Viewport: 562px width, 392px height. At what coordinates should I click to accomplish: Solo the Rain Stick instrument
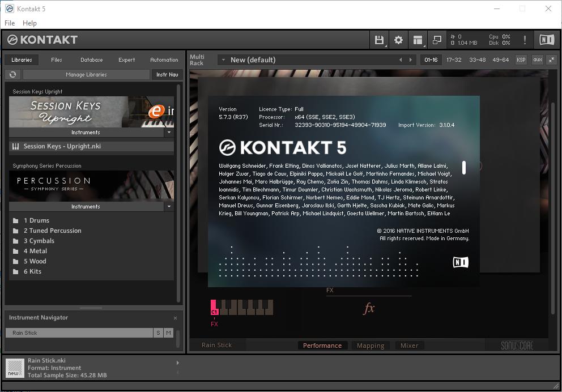159,333
